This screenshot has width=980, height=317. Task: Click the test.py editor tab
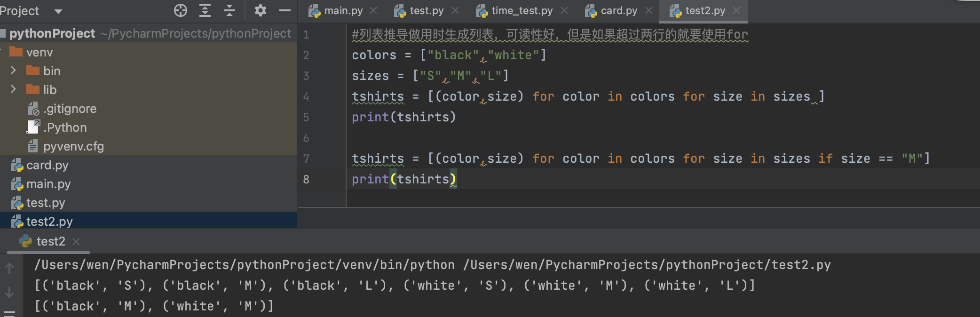(x=426, y=10)
